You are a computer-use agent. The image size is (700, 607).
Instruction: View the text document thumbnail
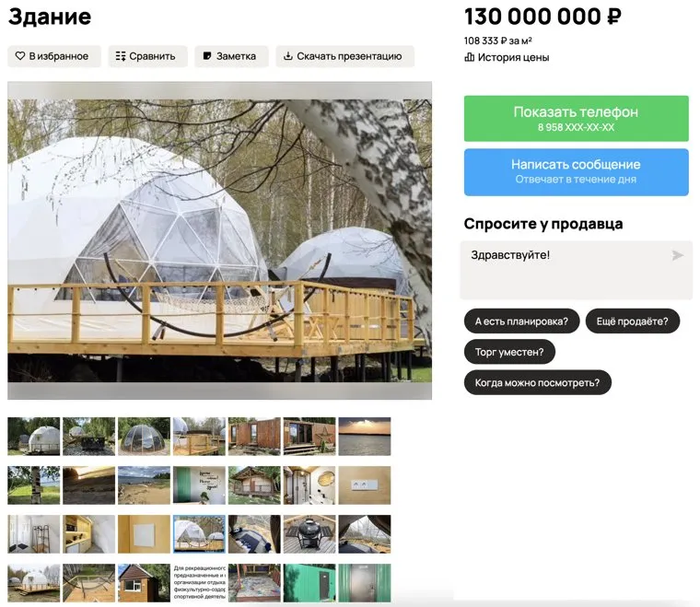click(x=199, y=583)
